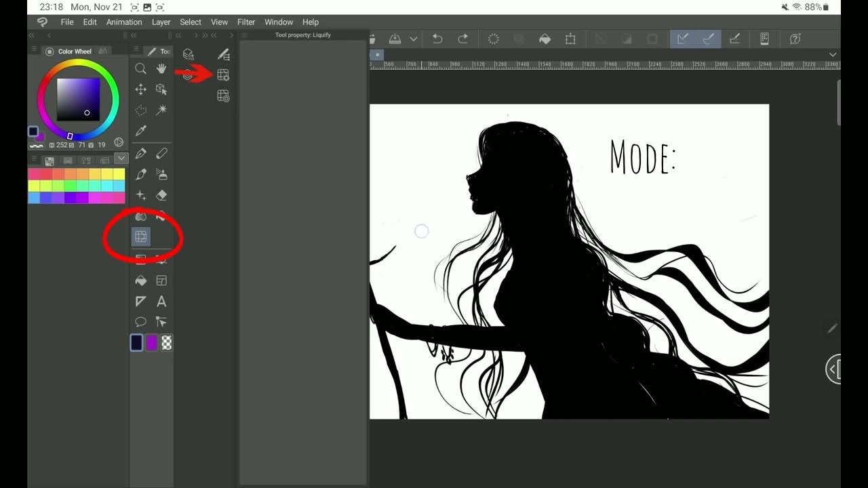Toggle Snap to Grid
868x488 pixels.
[x=734, y=39]
